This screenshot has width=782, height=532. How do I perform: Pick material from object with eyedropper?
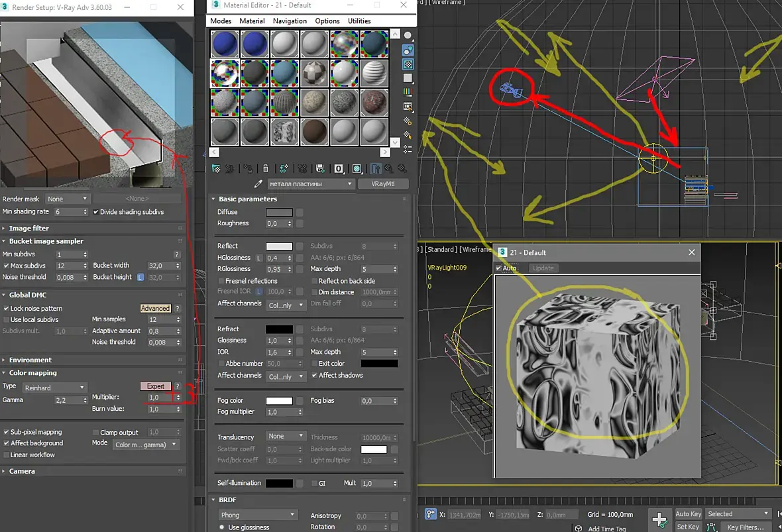click(258, 184)
